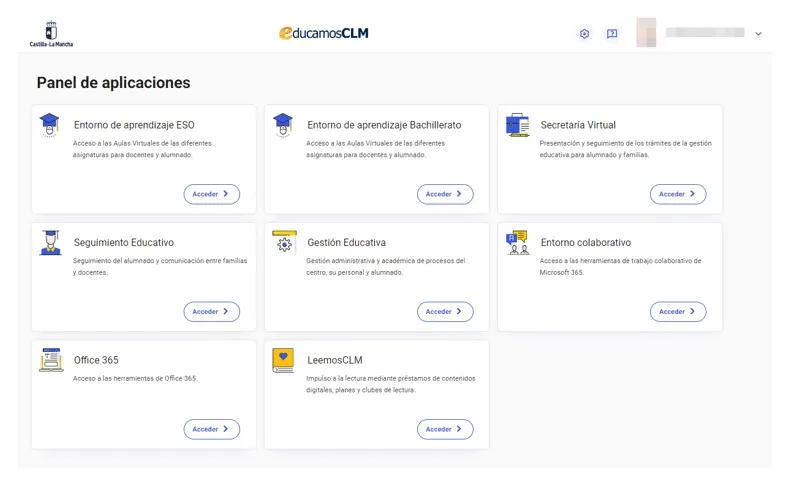Click the title 'Entorno de aprendizaje Bachillerato'
The image size is (792, 485).
tap(384, 125)
